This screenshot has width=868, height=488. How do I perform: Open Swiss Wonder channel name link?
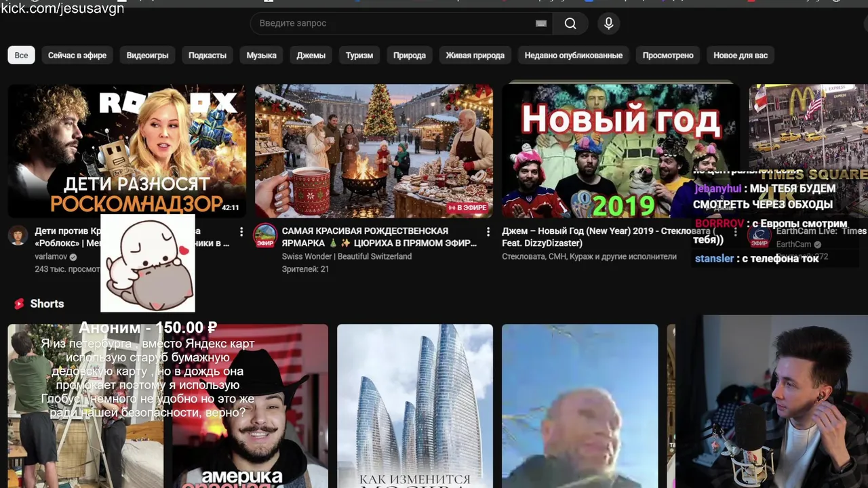tap(347, 257)
